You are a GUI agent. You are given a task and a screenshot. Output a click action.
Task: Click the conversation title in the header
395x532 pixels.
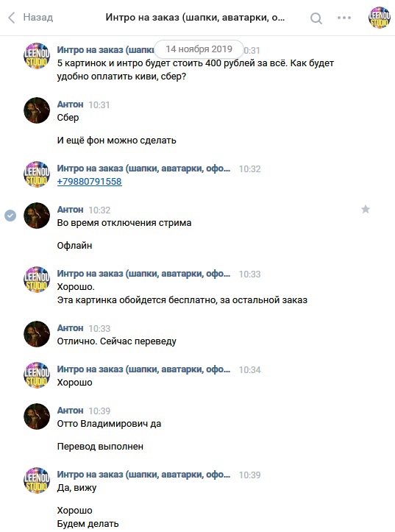(x=195, y=18)
